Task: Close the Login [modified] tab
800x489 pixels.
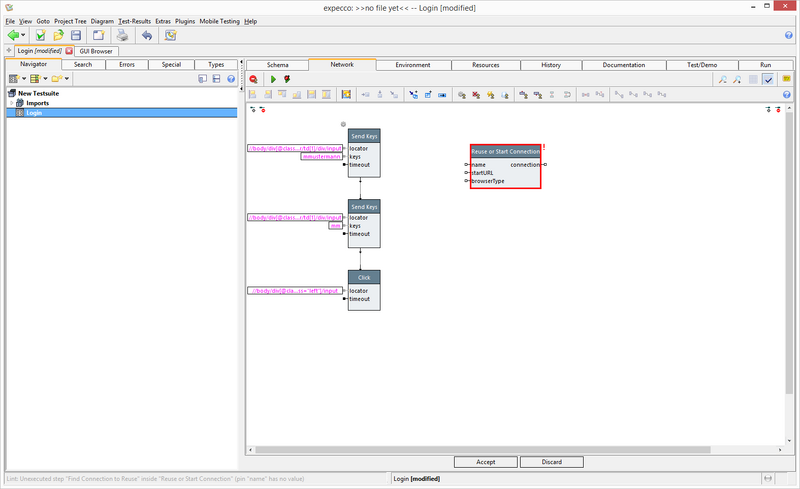Action: 69,51
